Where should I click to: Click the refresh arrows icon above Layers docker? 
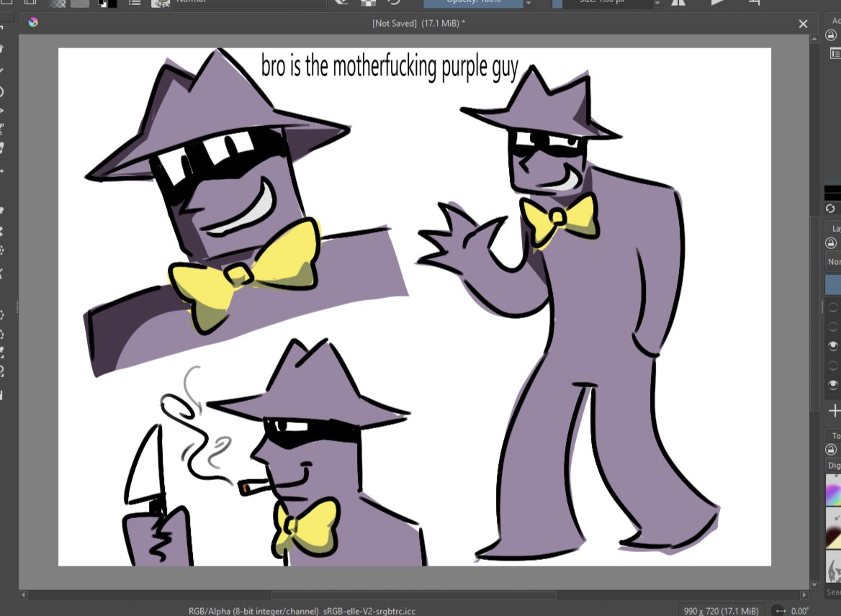click(x=830, y=209)
